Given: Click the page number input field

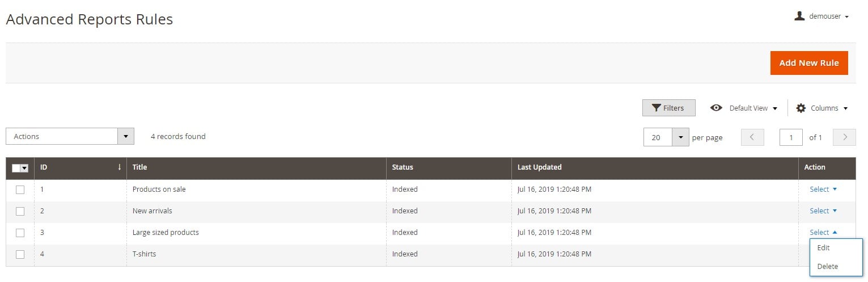Looking at the screenshot, I should pyautogui.click(x=791, y=137).
